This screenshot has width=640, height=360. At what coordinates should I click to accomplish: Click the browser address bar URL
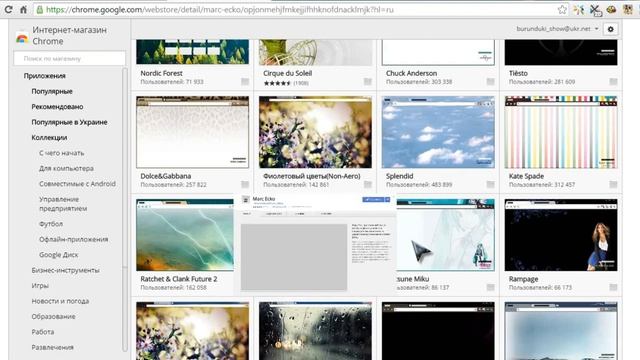tap(220, 9)
